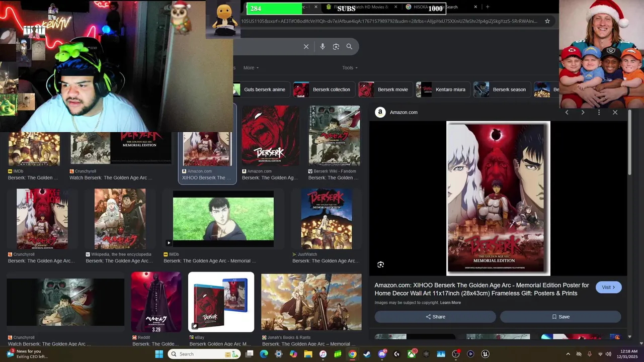Open the Reddit Berserk poster thumbnail
Screen dimensions: 644x362
(x=156, y=302)
